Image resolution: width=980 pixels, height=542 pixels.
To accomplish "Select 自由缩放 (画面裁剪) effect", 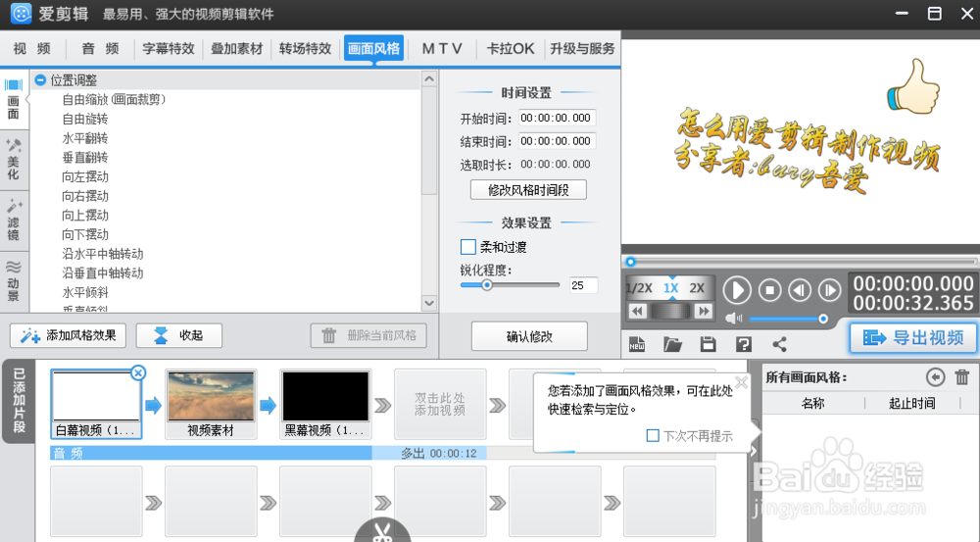I will click(114, 99).
